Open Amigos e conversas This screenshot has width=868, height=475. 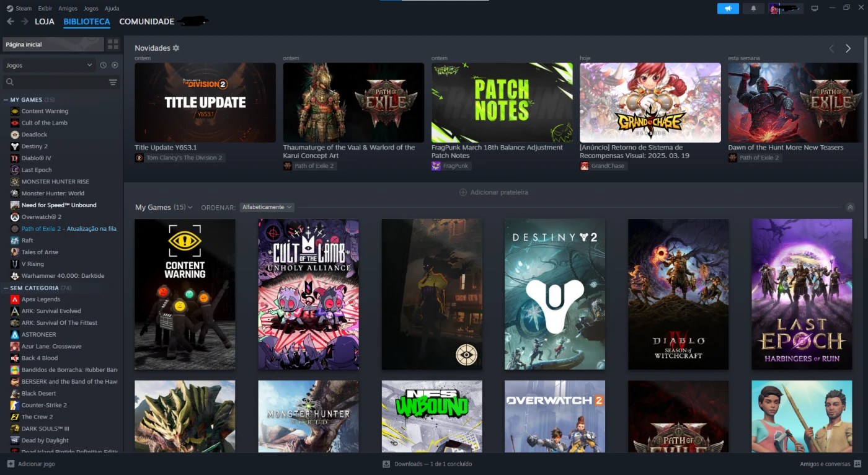click(830, 464)
